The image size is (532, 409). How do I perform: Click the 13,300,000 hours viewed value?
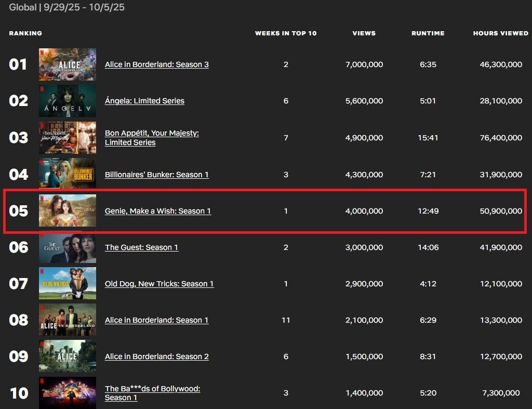(x=501, y=320)
